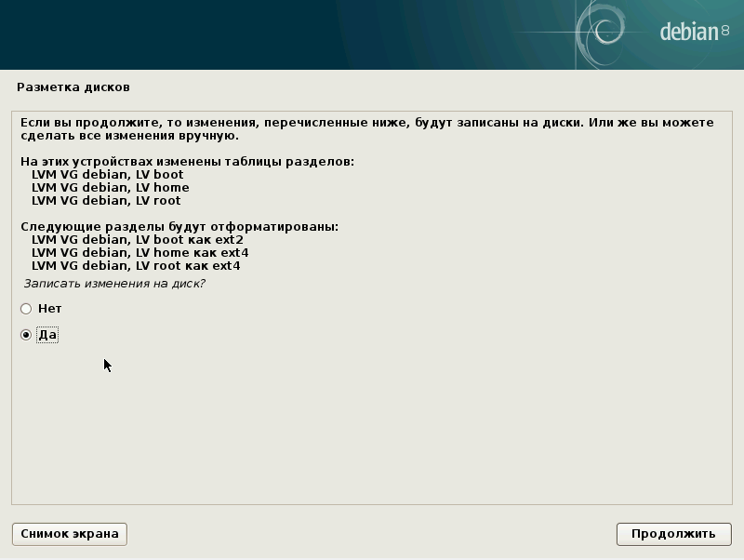Screen dimensions: 744x560
Task: Click the "На этих устройствах изменены" heading line
Action: pyautogui.click(x=187, y=162)
